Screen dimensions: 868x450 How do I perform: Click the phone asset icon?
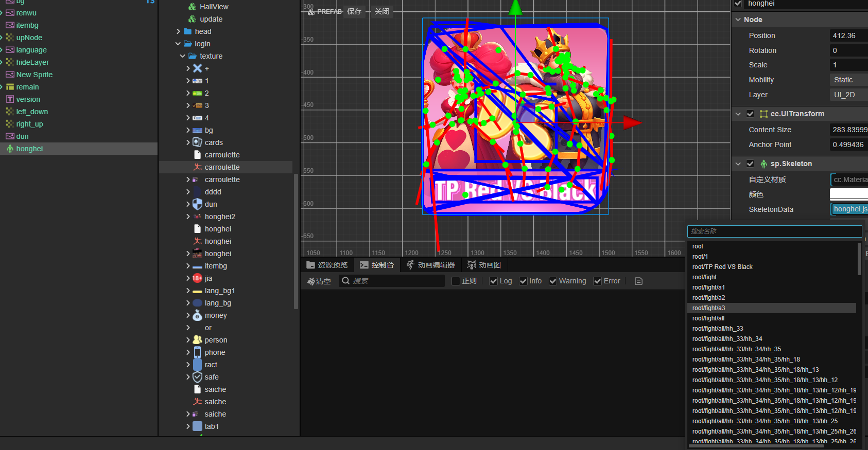197,352
